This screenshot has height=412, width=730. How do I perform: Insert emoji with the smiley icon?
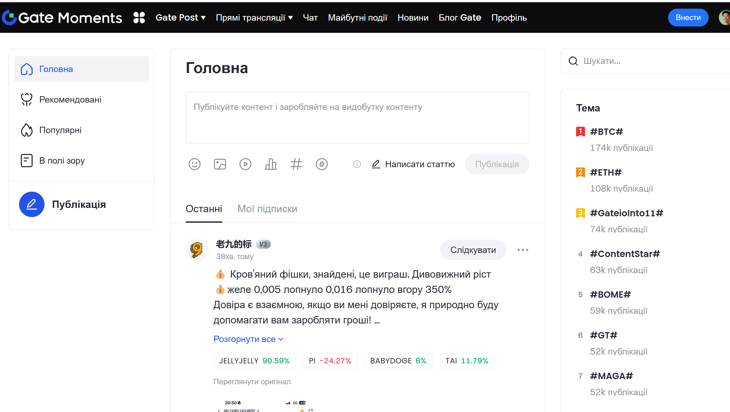click(x=195, y=164)
